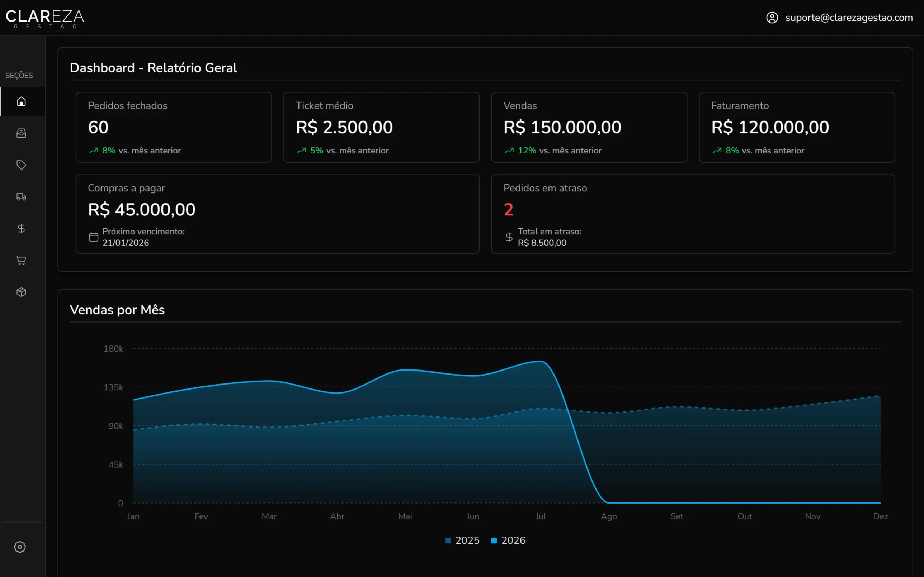Image resolution: width=924 pixels, height=577 pixels.
Task: Toggle the 2026 series in chart legend
Action: 508,540
